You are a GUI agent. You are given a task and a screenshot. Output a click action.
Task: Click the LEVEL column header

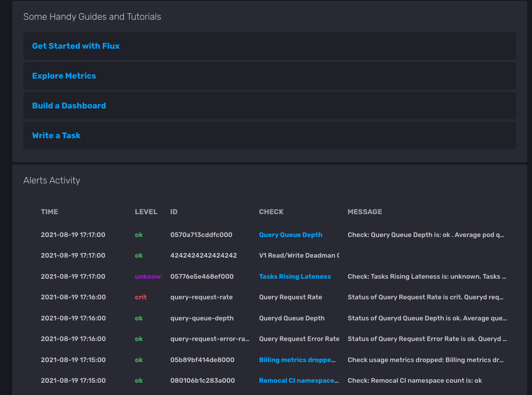146,212
